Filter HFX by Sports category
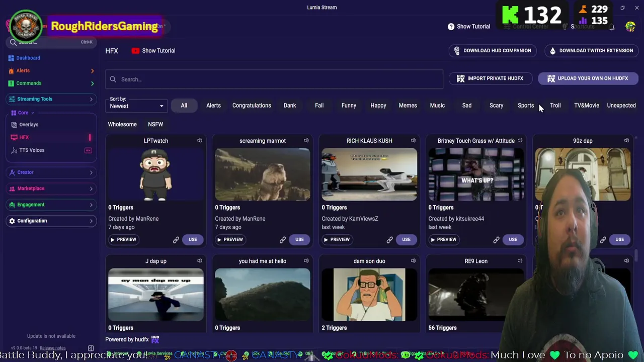The image size is (644, 362). tap(526, 106)
